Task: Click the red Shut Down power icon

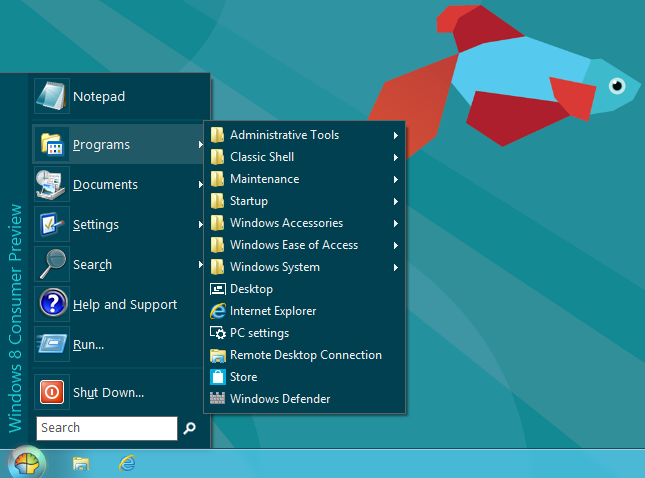Action: pyautogui.click(x=52, y=392)
